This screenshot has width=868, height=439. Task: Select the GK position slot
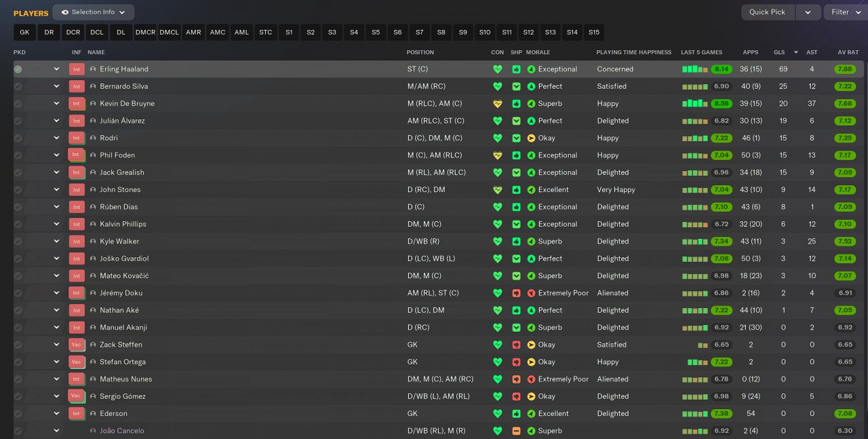(24, 32)
